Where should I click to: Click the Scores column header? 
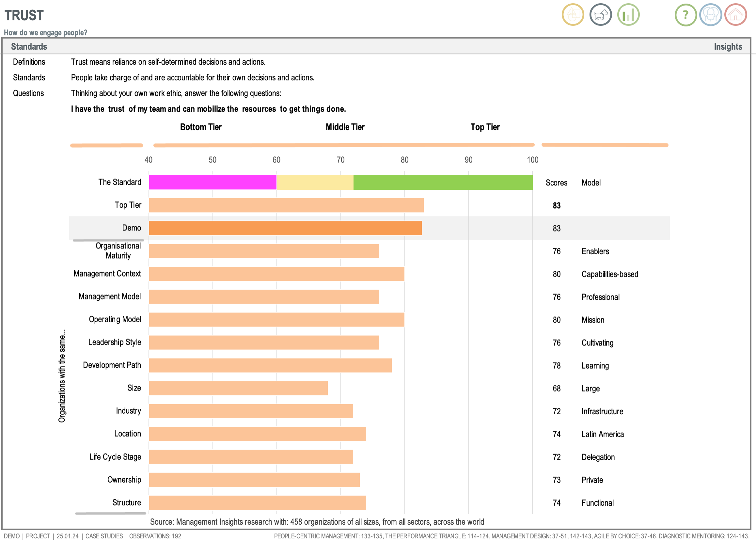click(556, 183)
